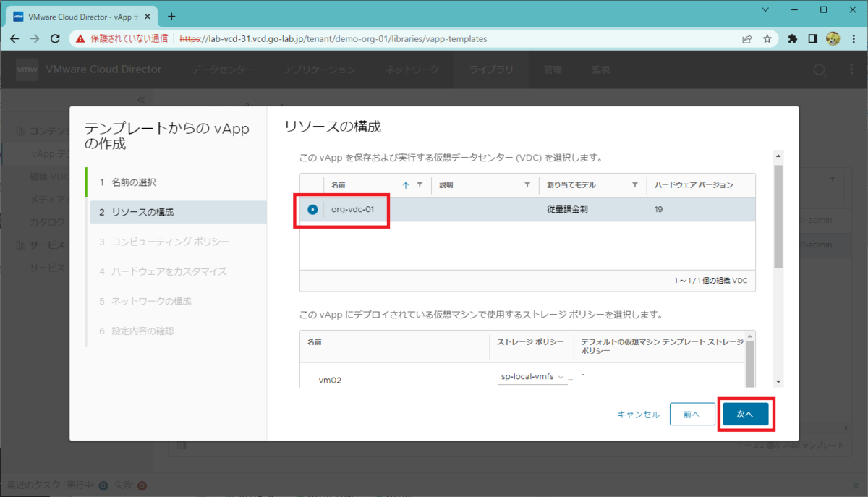The image size is (868, 497).
Task: Click the ストレージ ポリシー column header
Action: (x=531, y=341)
